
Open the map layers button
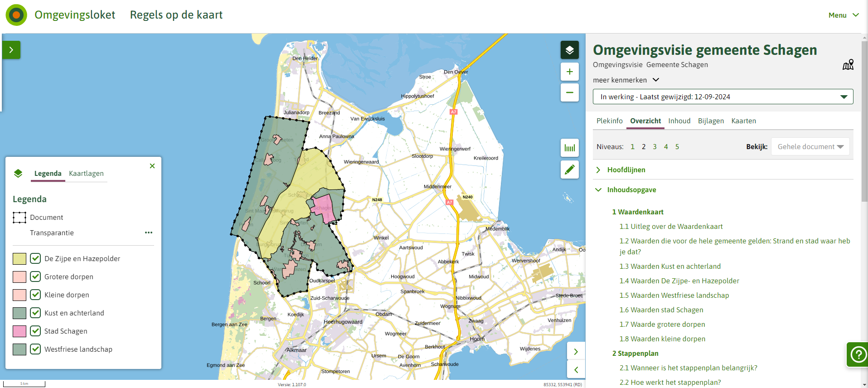570,50
